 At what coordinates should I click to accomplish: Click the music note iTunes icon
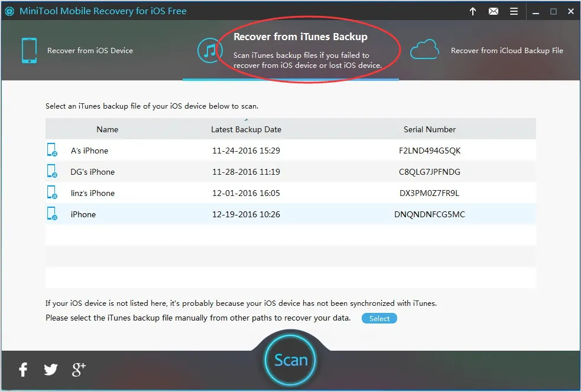coord(210,50)
